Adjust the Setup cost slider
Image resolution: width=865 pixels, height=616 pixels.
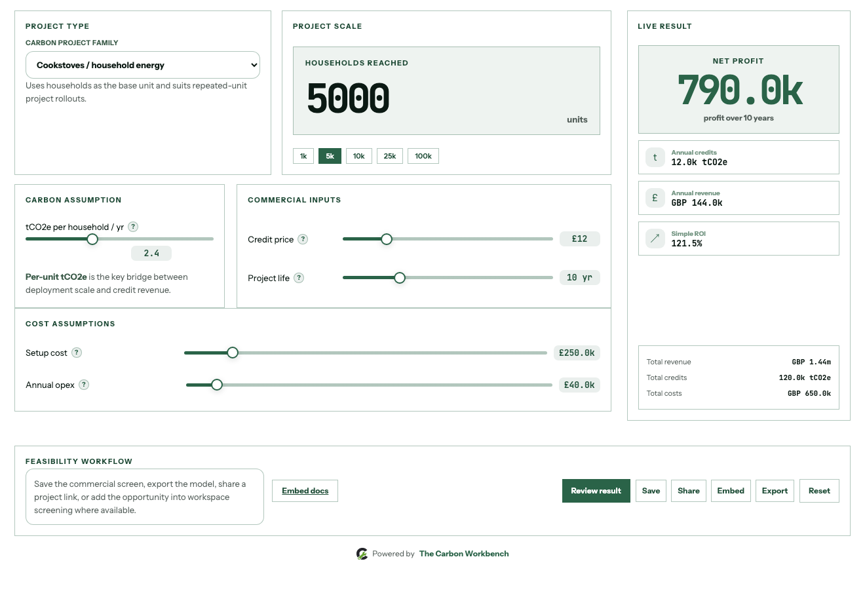(366, 353)
